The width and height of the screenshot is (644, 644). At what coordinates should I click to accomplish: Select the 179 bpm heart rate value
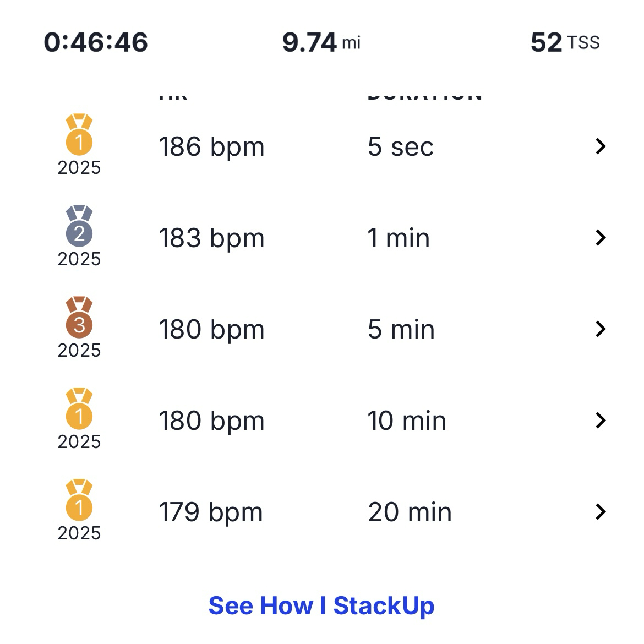tap(211, 512)
